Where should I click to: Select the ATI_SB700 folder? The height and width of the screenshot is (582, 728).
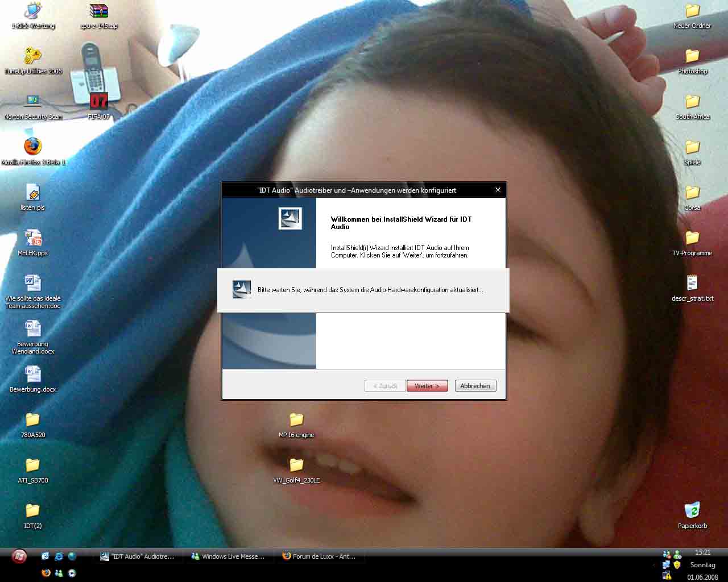pos(33,471)
